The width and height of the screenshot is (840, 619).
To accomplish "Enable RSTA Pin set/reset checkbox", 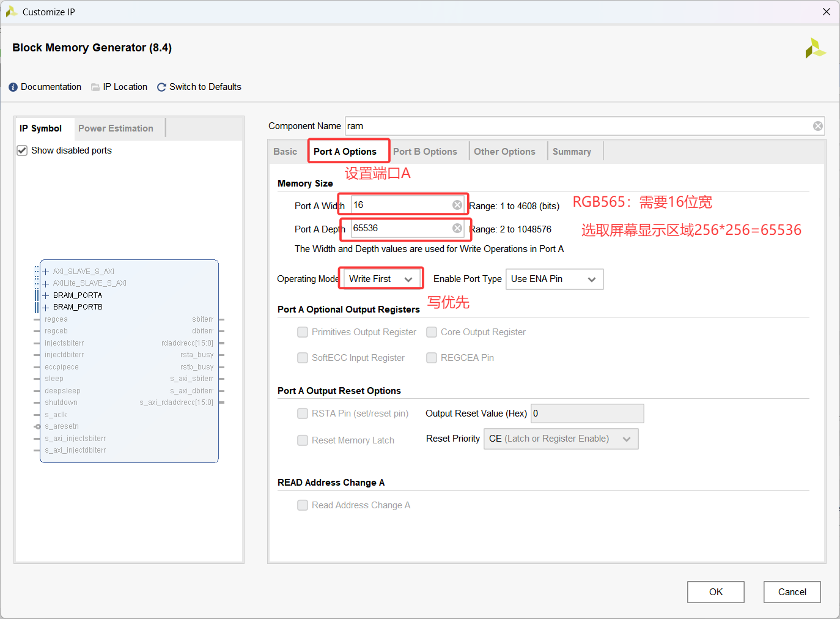I will (x=303, y=413).
